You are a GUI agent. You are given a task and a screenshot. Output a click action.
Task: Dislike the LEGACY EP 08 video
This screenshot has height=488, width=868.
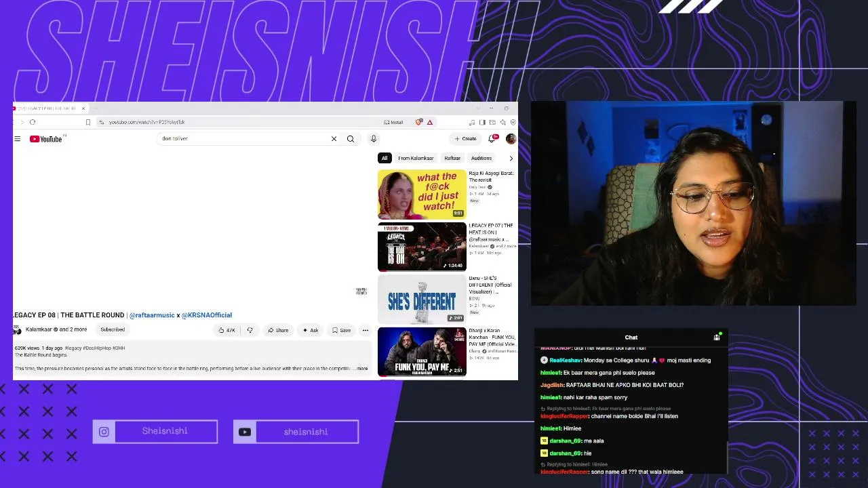coord(250,330)
